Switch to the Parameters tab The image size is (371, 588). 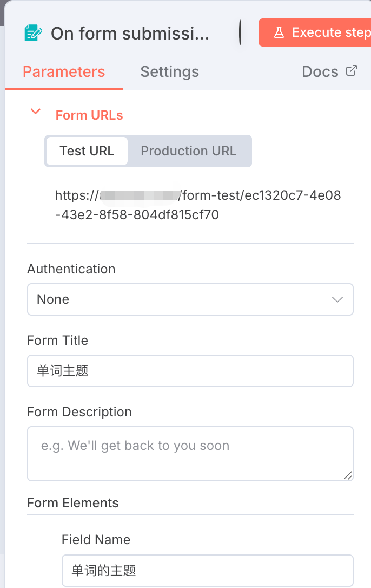click(x=64, y=72)
